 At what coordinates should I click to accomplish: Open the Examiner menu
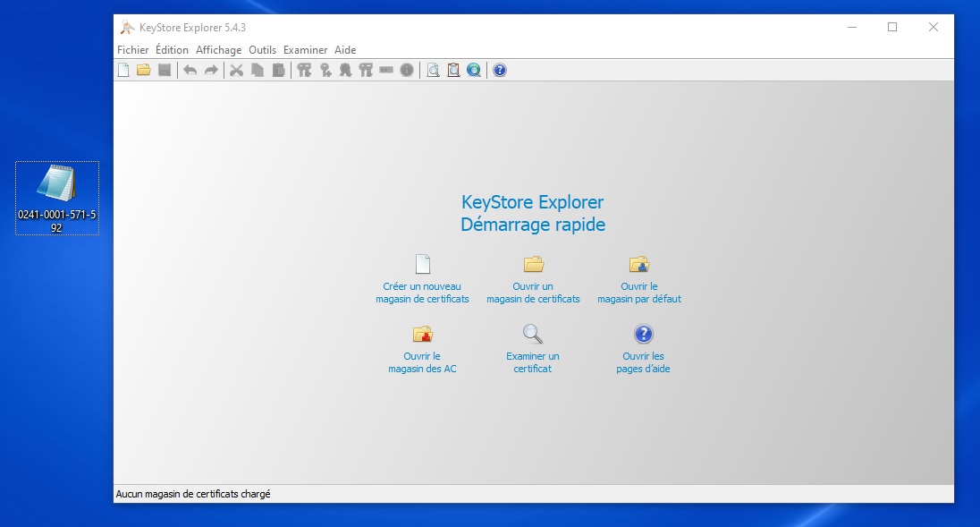click(306, 50)
